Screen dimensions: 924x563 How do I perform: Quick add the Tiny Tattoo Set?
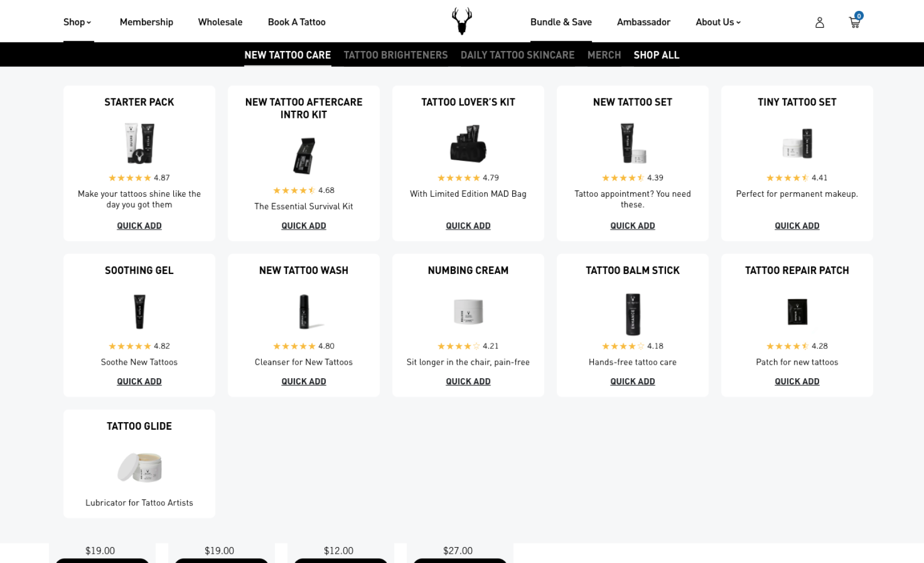click(x=797, y=226)
